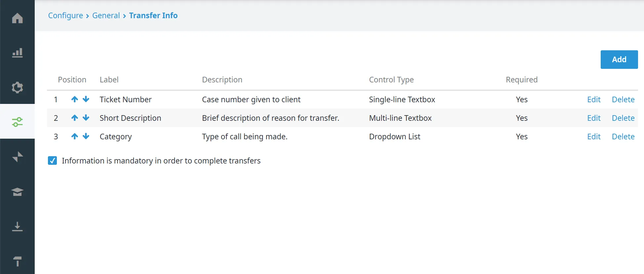The height and width of the screenshot is (274, 644).
Task: Click the Label column header
Action: click(x=109, y=80)
